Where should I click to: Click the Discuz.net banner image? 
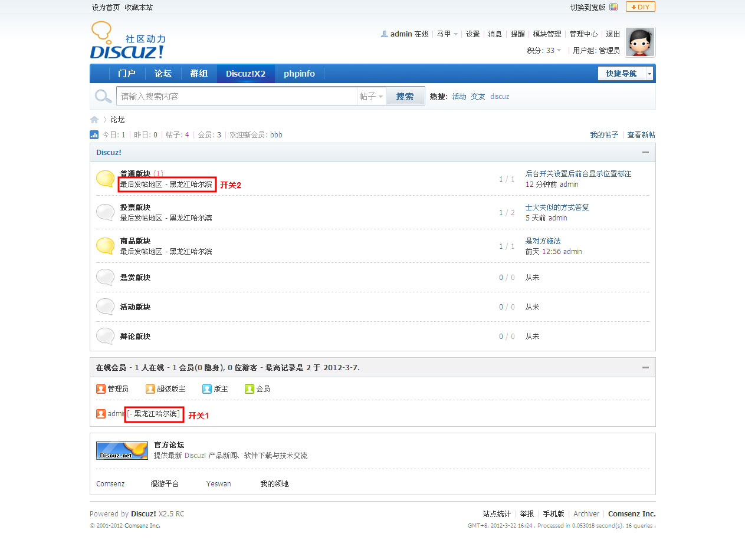(x=122, y=450)
